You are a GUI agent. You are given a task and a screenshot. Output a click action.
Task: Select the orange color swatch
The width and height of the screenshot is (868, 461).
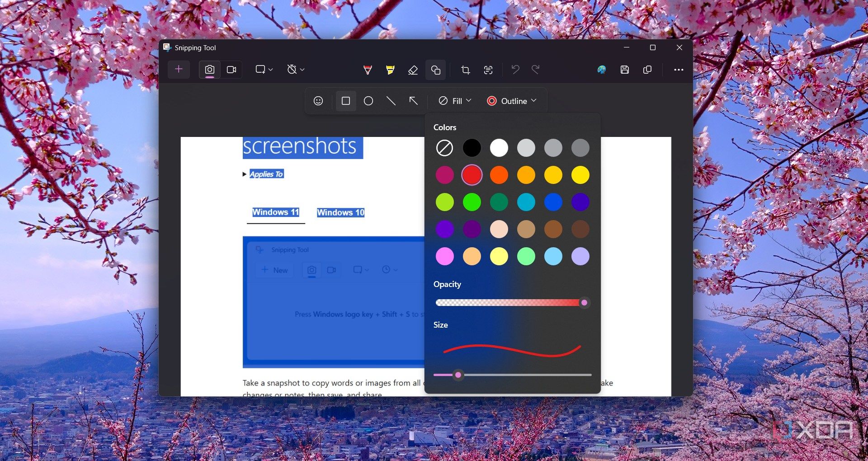[x=499, y=175]
